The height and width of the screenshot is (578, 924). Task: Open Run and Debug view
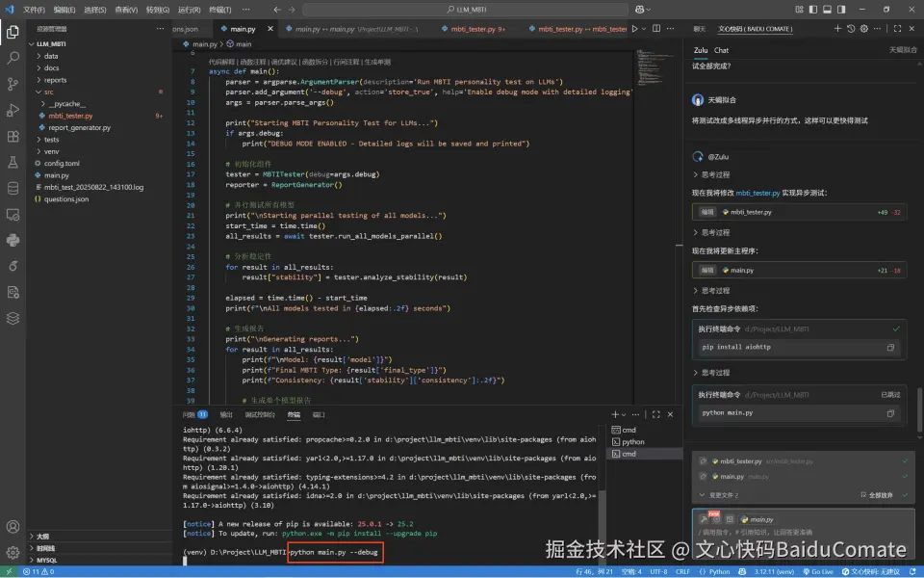coord(13,110)
